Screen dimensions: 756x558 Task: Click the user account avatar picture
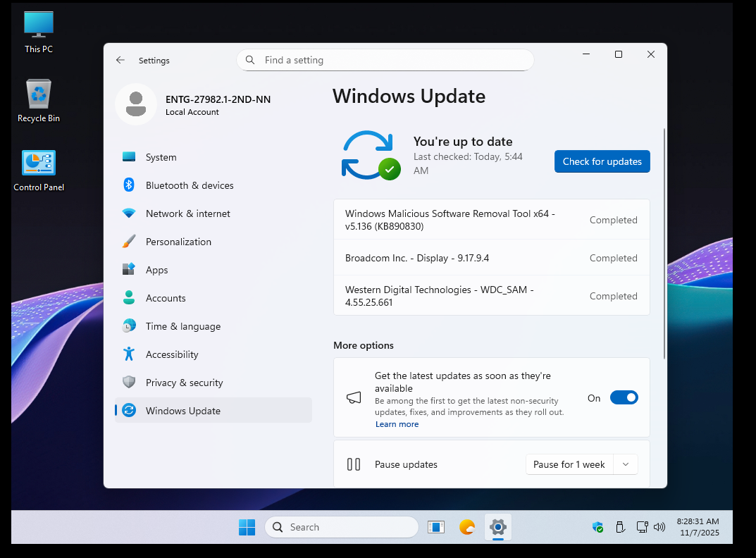pyautogui.click(x=136, y=104)
